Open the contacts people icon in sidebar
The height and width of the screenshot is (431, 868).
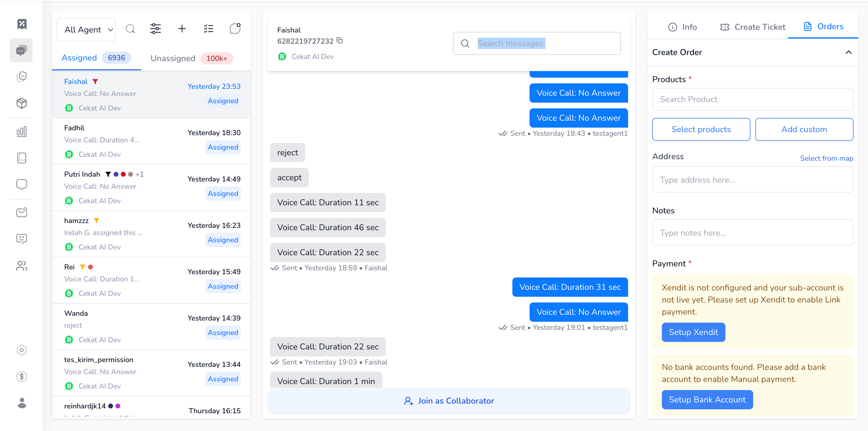[22, 266]
